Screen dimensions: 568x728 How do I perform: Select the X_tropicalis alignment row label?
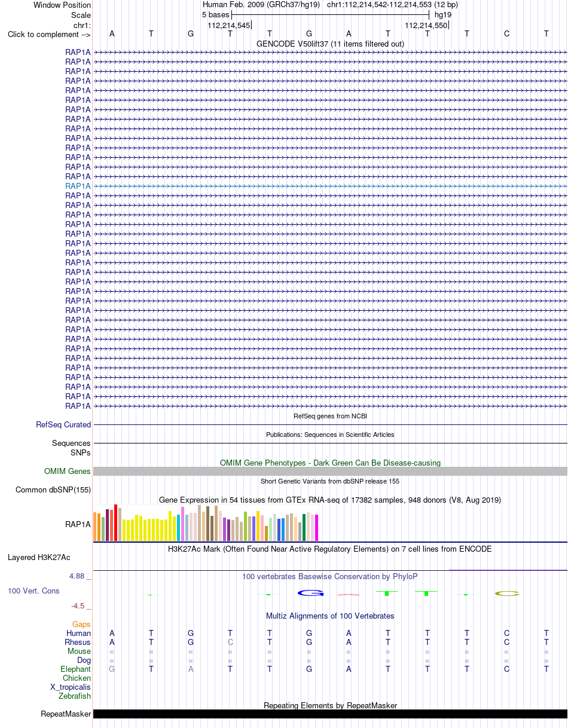pyautogui.click(x=71, y=687)
